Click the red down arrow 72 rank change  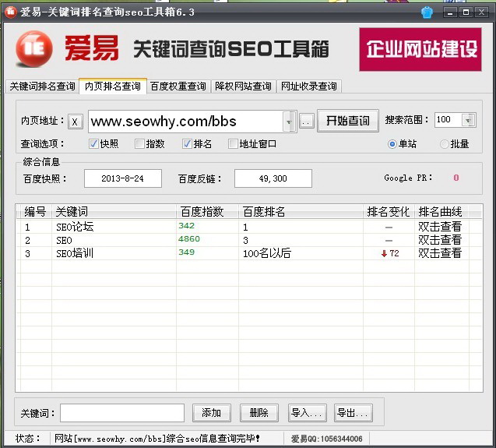point(390,253)
